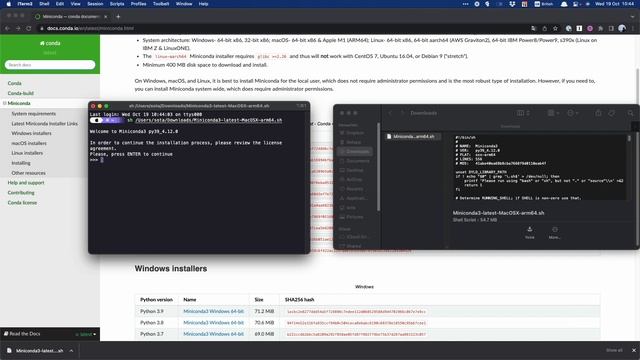Screen dimensions: 640x360
Task: Go back in the browser
Action: [x=7, y=28]
